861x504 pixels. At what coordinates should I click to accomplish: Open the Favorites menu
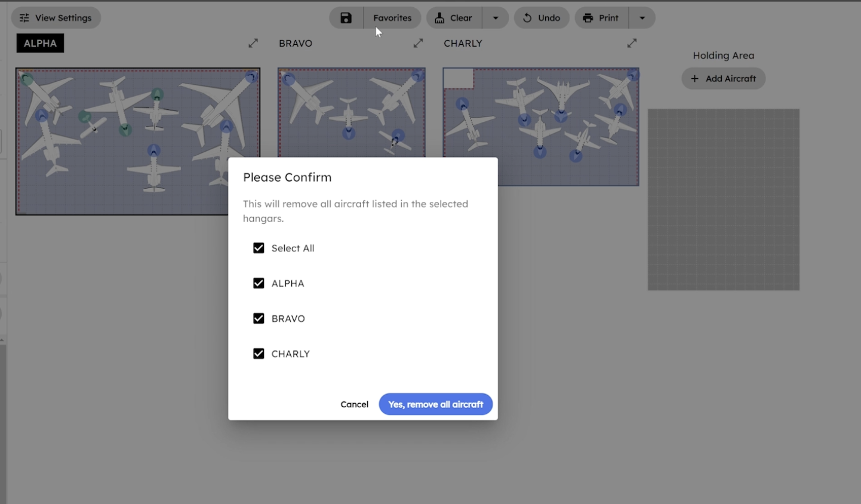click(x=392, y=18)
